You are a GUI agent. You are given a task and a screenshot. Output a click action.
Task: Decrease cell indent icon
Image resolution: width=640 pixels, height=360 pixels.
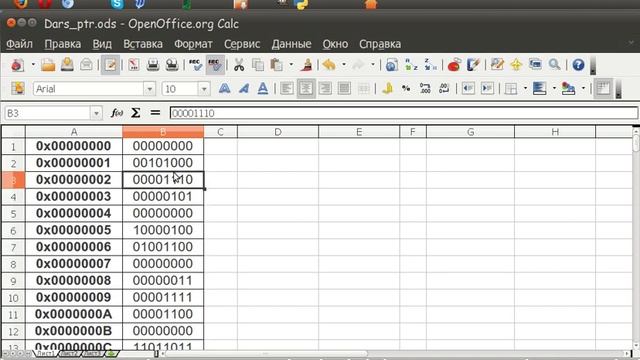(x=468, y=89)
